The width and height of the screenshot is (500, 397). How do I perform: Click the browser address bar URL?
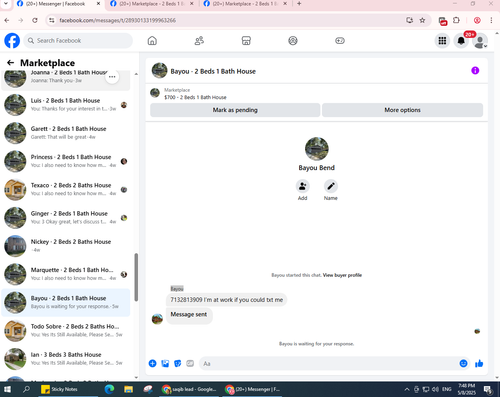coord(118,20)
